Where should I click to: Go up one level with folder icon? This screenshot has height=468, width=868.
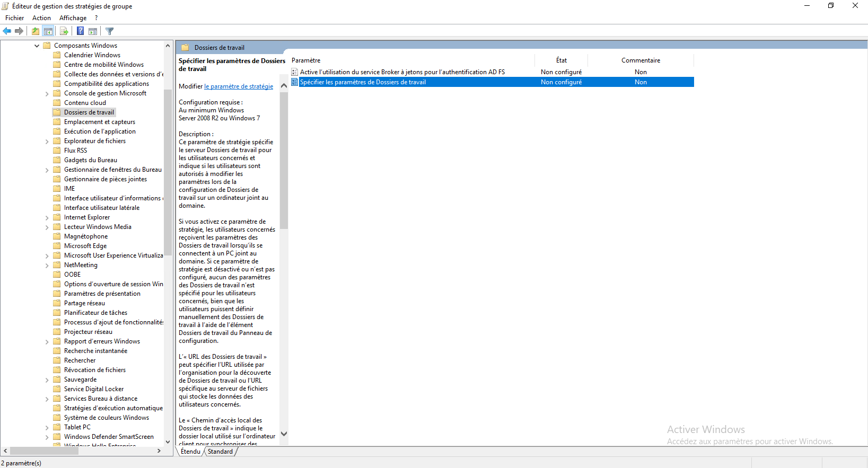tap(35, 31)
